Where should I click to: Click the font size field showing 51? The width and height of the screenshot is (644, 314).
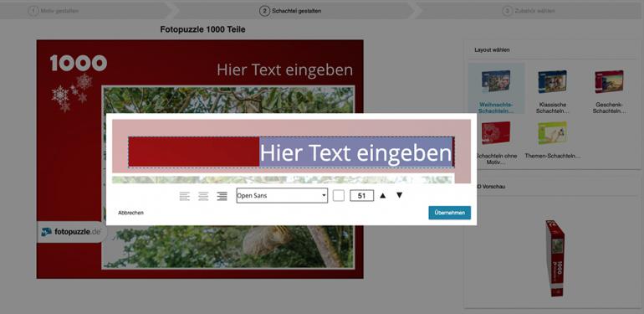click(x=362, y=196)
